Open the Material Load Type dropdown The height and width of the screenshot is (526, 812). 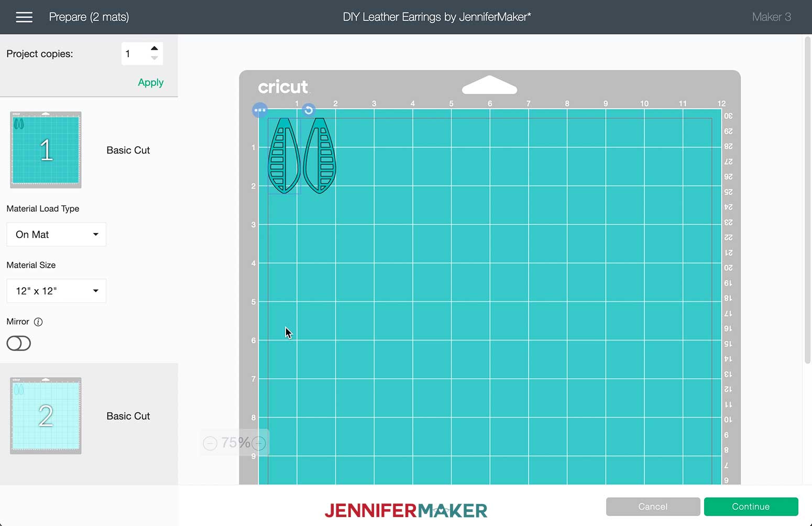tap(56, 234)
